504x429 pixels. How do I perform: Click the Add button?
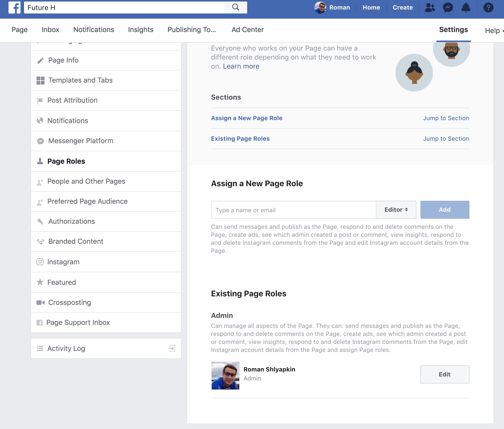click(x=445, y=210)
